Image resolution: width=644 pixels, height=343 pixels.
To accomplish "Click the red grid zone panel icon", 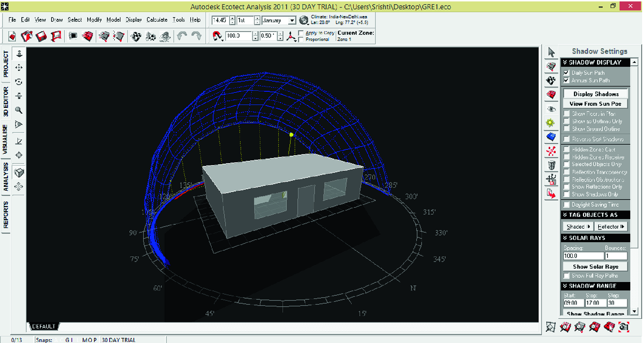I will click(x=551, y=95).
